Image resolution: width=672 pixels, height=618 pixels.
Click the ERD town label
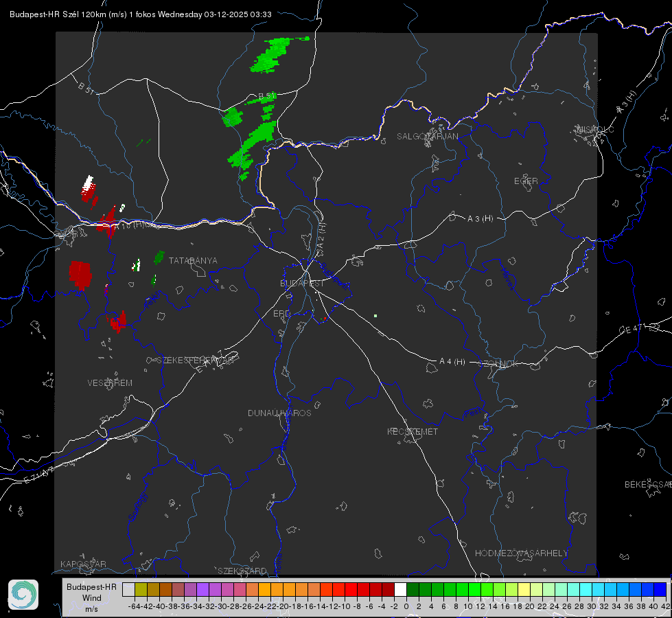(x=281, y=314)
